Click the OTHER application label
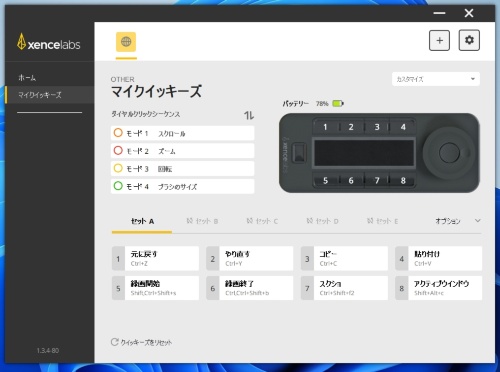 (x=123, y=79)
